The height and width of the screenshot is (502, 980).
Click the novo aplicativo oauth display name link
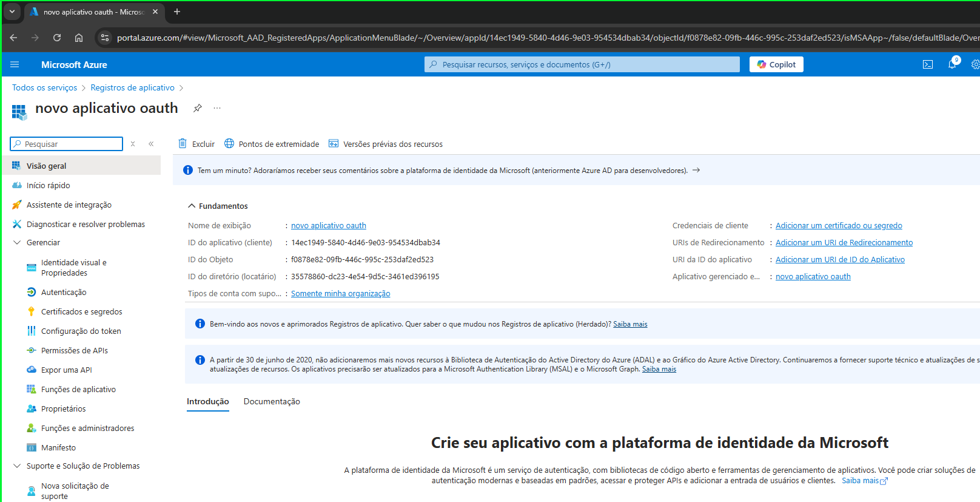(x=329, y=225)
